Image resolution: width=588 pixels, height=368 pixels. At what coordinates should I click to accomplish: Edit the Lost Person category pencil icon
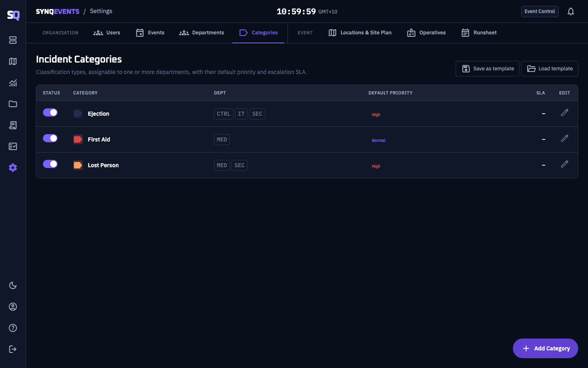(x=565, y=164)
